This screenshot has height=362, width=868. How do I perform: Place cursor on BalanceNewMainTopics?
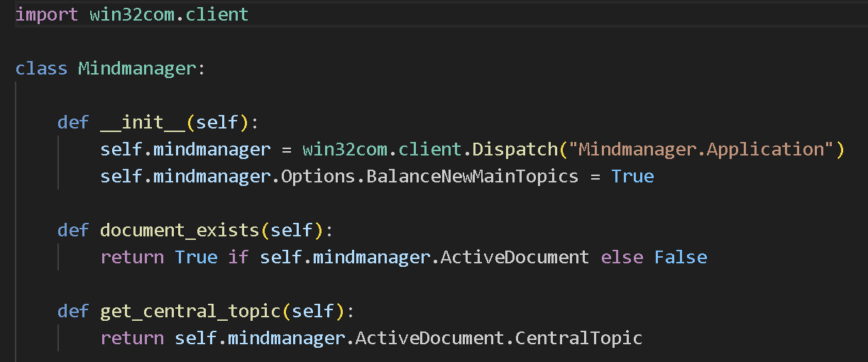[472, 177]
